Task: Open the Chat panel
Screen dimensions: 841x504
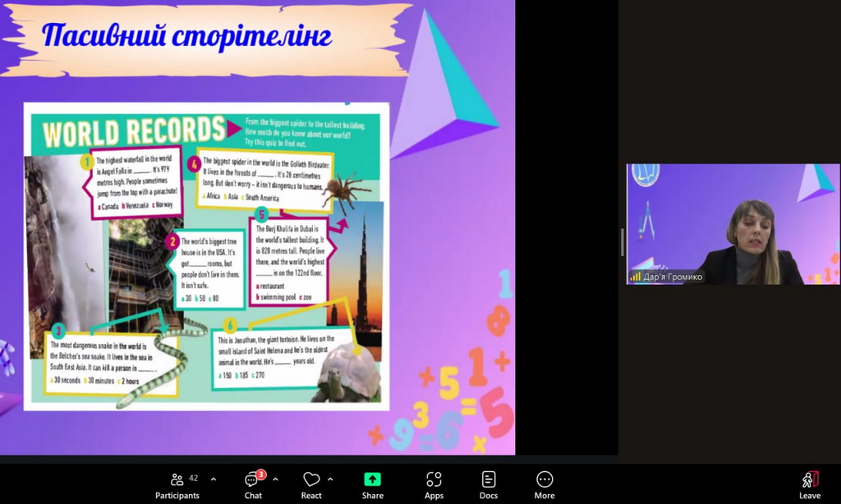Action: 253,484
